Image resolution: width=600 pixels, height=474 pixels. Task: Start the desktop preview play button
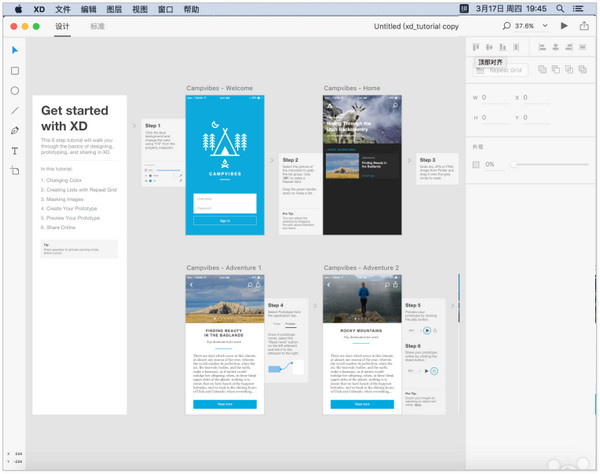pos(564,26)
